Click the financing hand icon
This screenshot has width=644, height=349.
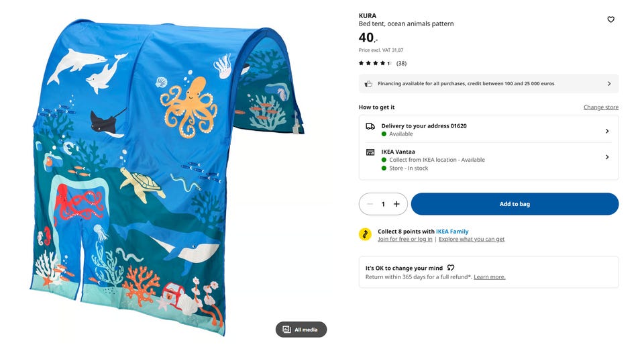coord(368,84)
